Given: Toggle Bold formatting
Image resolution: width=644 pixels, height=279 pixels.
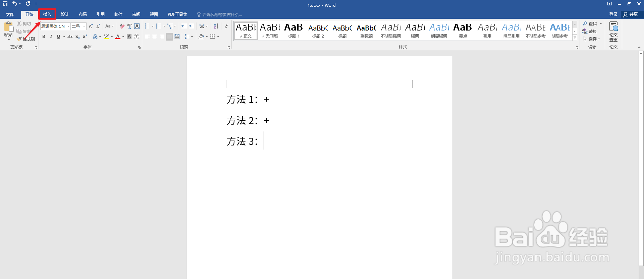Looking at the screenshot, I should [x=44, y=37].
